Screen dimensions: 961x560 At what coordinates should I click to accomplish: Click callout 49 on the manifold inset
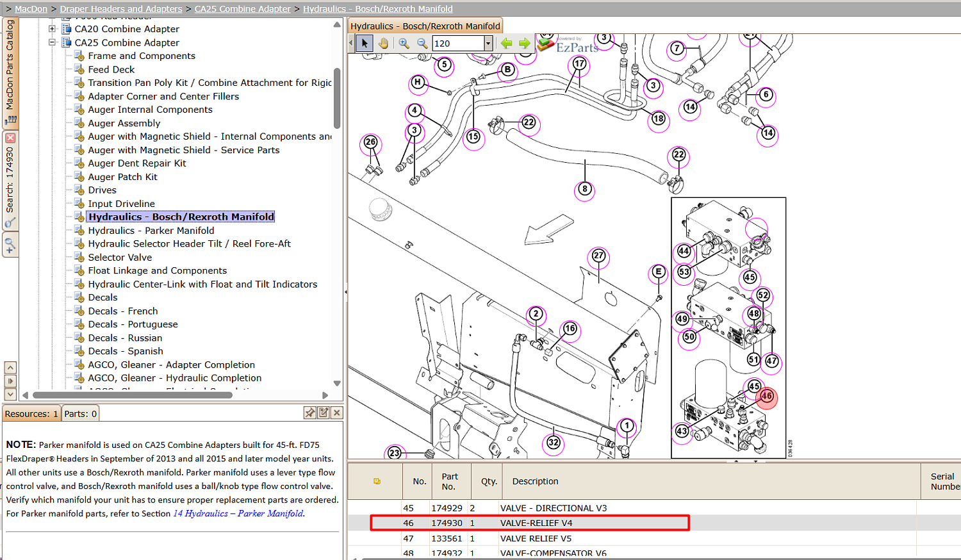point(682,319)
